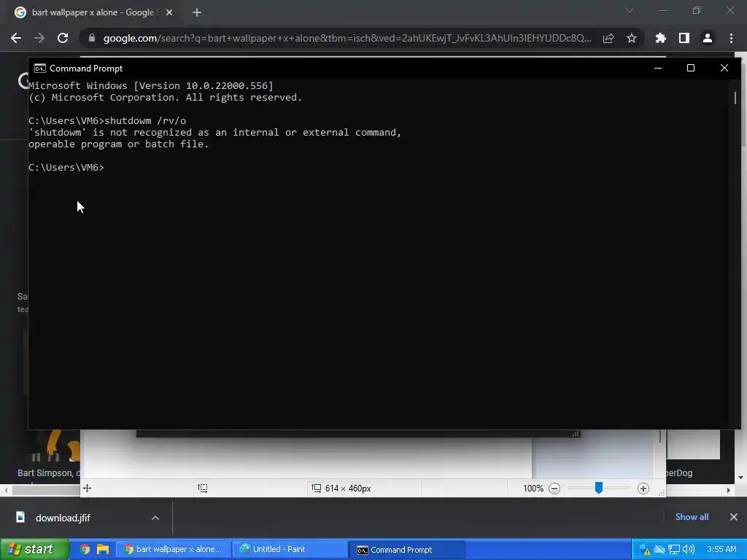Click the tray network icon
Image resolution: width=747 pixels, height=560 pixels.
pyautogui.click(x=673, y=550)
